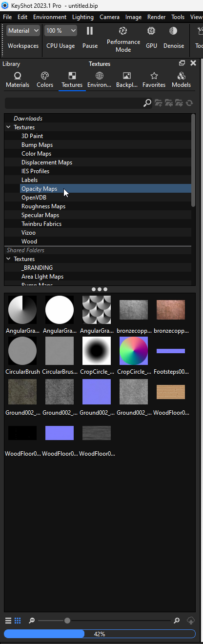Open the Camera menu
The width and height of the screenshot is (203, 644).
pos(110,17)
